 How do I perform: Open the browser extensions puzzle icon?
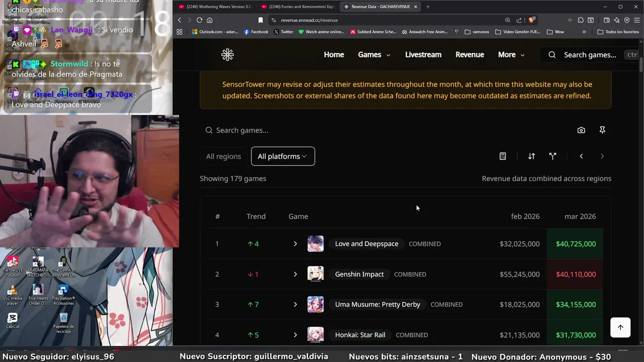coord(581,20)
